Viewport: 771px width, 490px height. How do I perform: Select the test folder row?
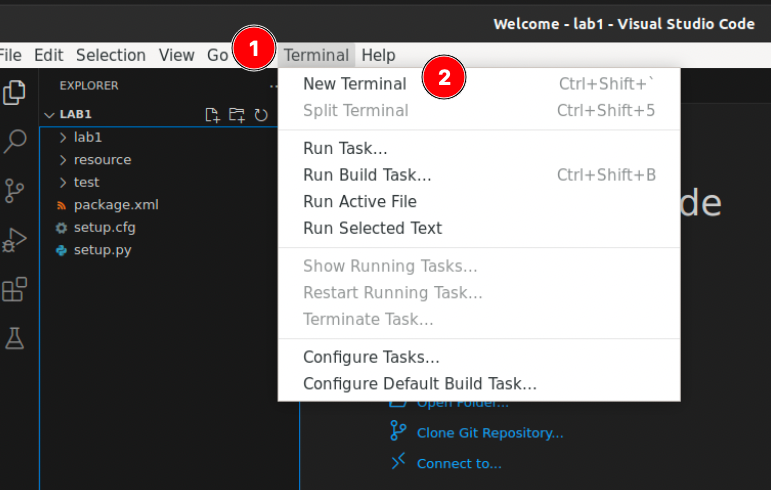click(159, 182)
